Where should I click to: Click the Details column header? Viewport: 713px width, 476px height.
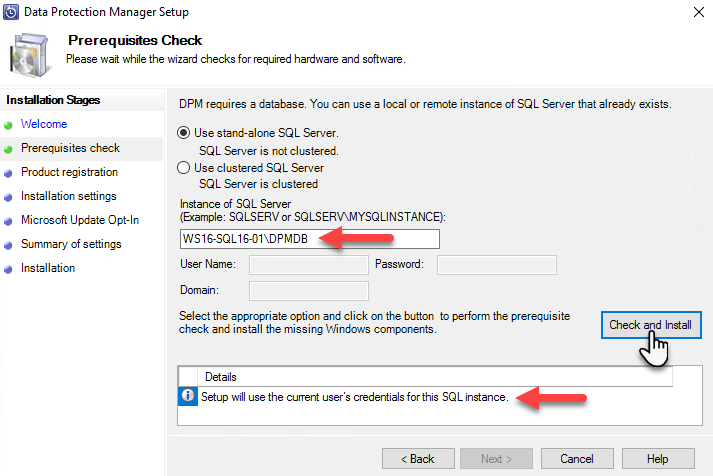coord(435,377)
